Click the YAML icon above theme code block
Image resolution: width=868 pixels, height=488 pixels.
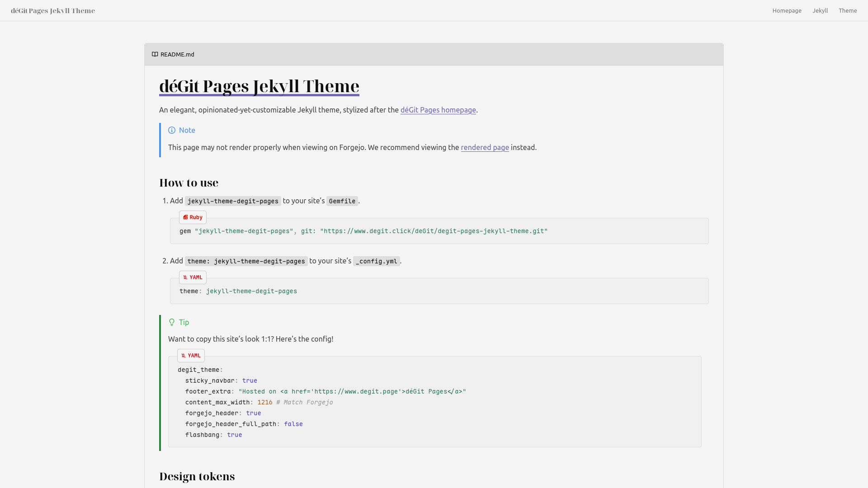(x=185, y=277)
